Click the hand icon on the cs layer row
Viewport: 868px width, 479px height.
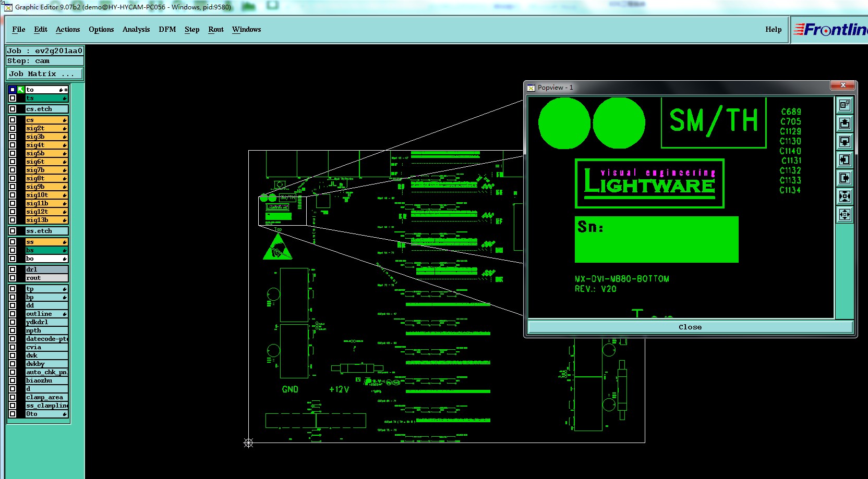pos(65,120)
